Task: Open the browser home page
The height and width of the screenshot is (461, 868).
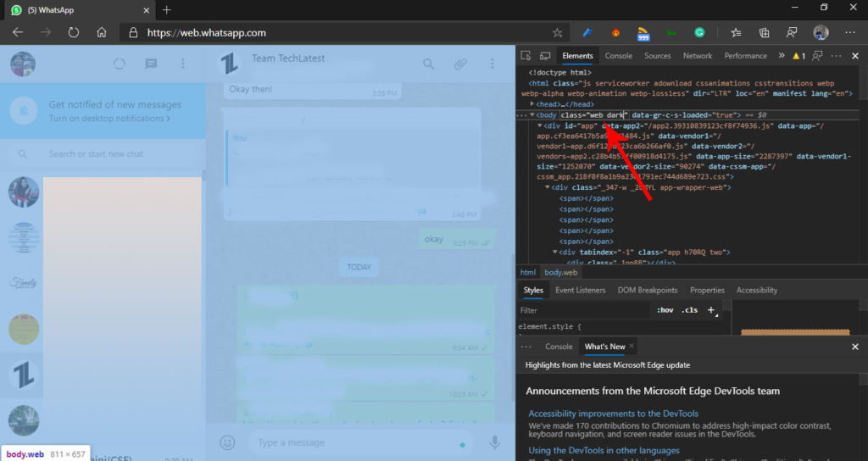Action: tap(102, 33)
